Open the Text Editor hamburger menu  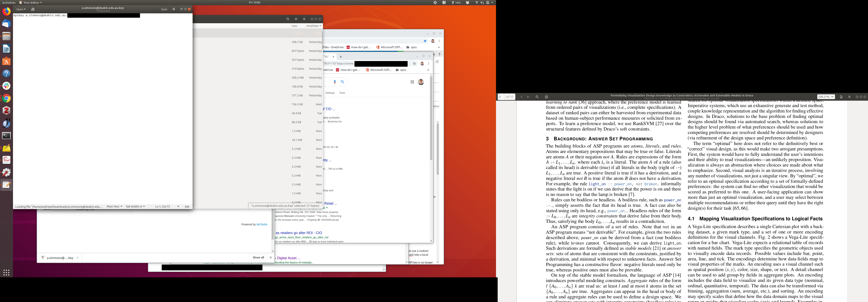(x=174, y=9)
